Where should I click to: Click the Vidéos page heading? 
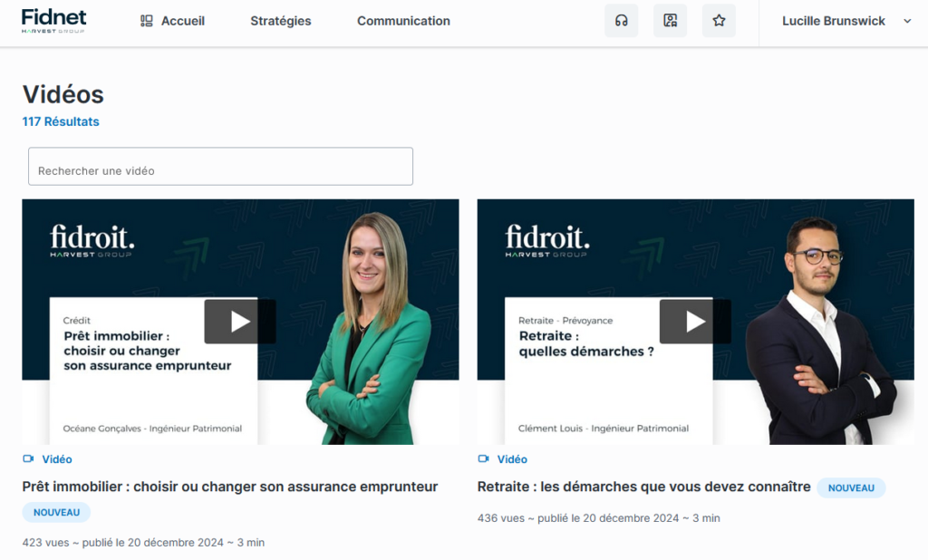click(x=63, y=95)
